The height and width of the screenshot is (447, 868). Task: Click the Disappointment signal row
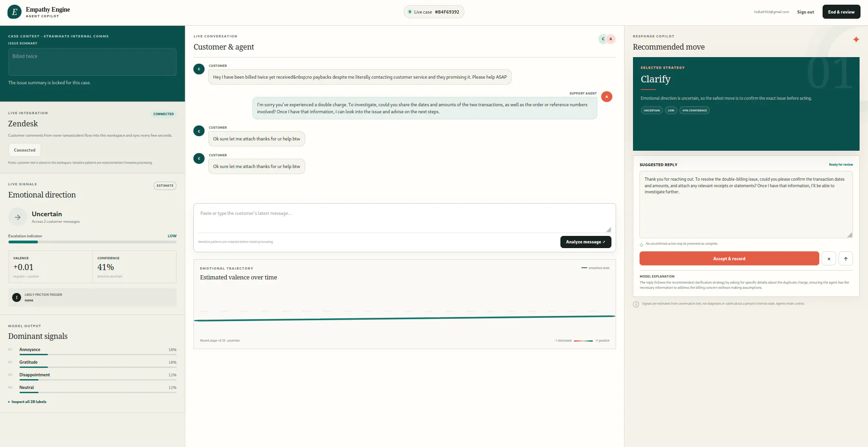pos(92,376)
